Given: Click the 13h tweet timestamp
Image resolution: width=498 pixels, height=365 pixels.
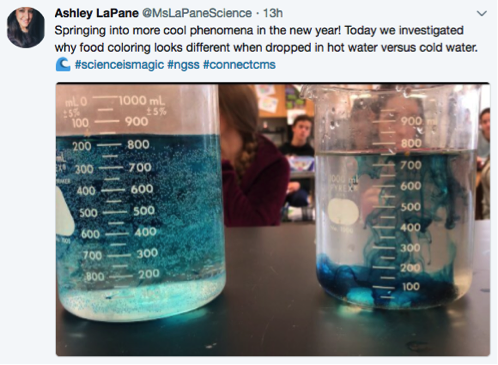Looking at the screenshot, I should tap(273, 13).
